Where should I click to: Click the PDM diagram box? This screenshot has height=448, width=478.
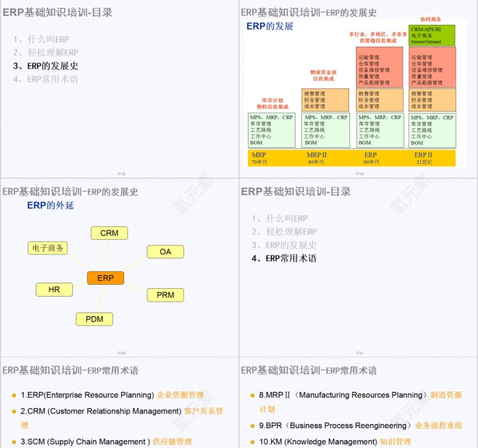[94, 319]
